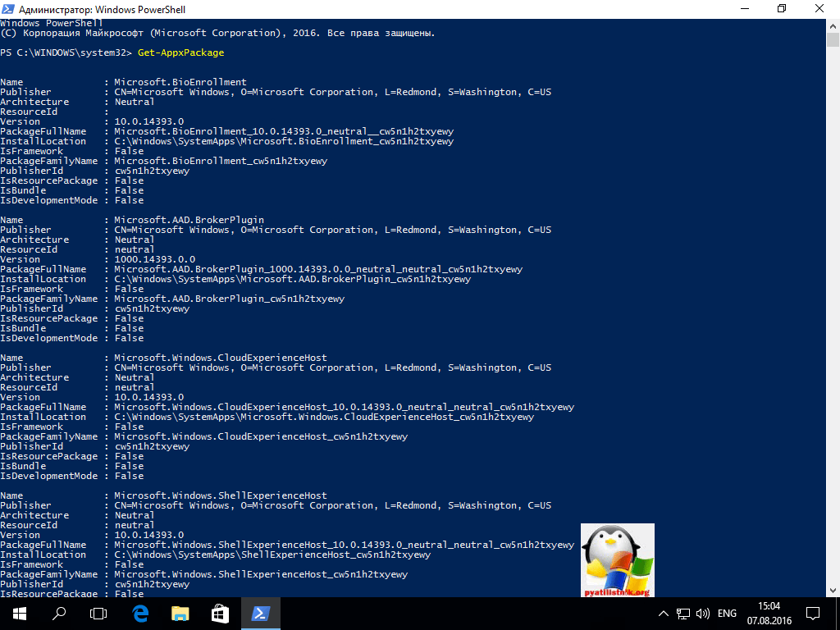This screenshot has width=840, height=630.
Task: Click version 1000.14393.0.0 value
Action: (155, 258)
